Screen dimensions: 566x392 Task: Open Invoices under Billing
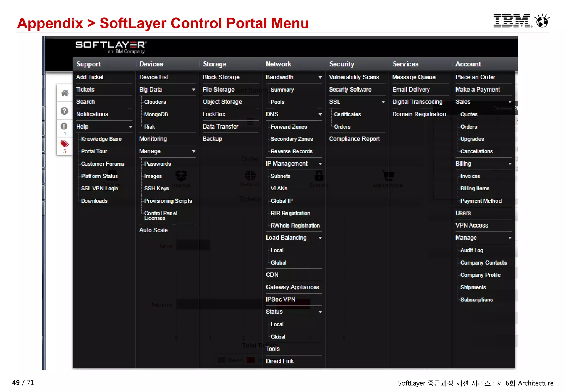[x=470, y=176]
